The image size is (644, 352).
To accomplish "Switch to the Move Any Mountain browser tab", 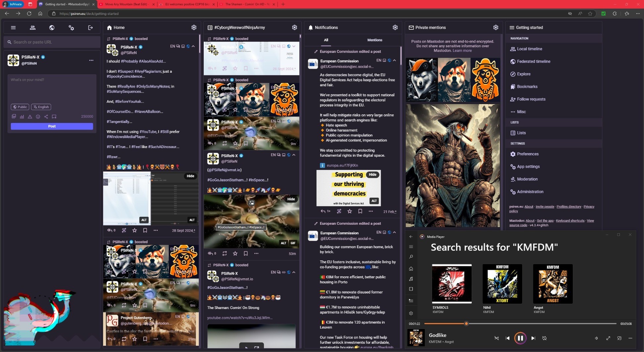I will [x=127, y=4].
